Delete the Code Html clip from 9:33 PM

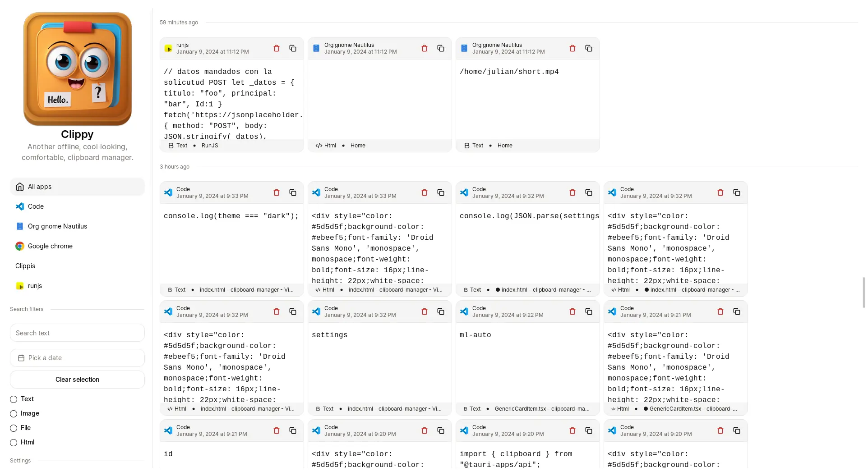[425, 192]
